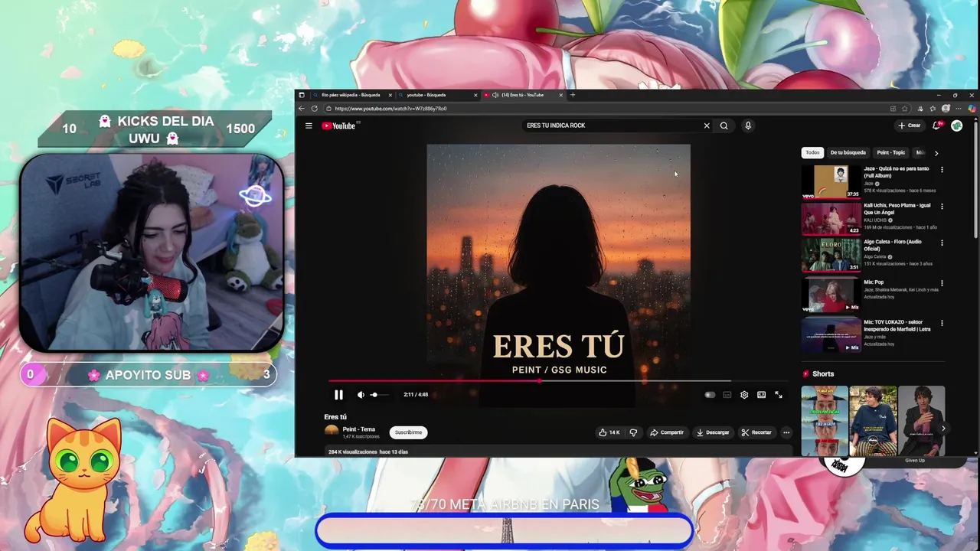Toggle subtitles button in the player
This screenshot has width=980, height=551.
tap(727, 395)
